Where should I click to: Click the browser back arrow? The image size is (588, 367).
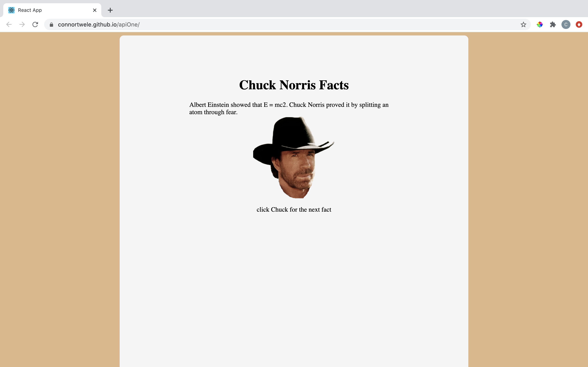(x=9, y=24)
